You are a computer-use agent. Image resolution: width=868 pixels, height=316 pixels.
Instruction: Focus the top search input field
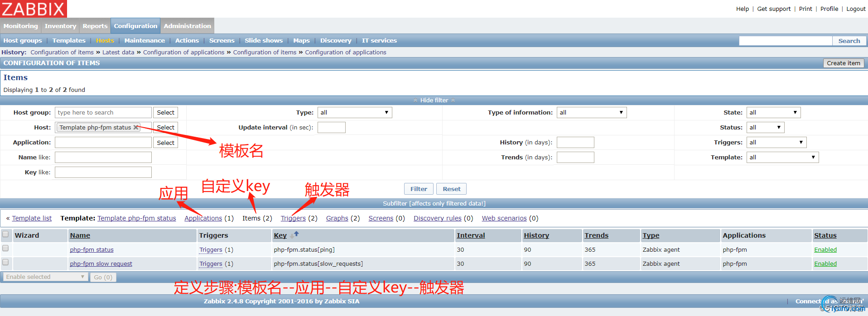coord(786,41)
